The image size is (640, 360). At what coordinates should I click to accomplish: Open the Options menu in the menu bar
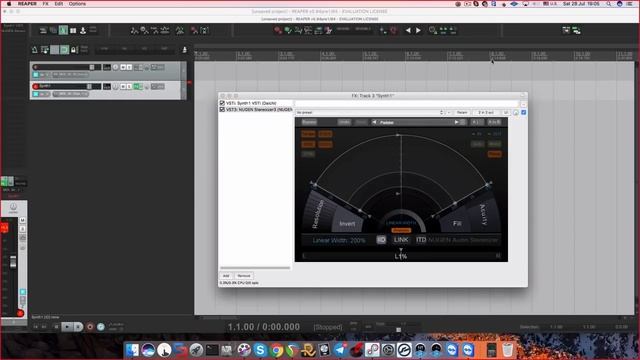(77, 4)
